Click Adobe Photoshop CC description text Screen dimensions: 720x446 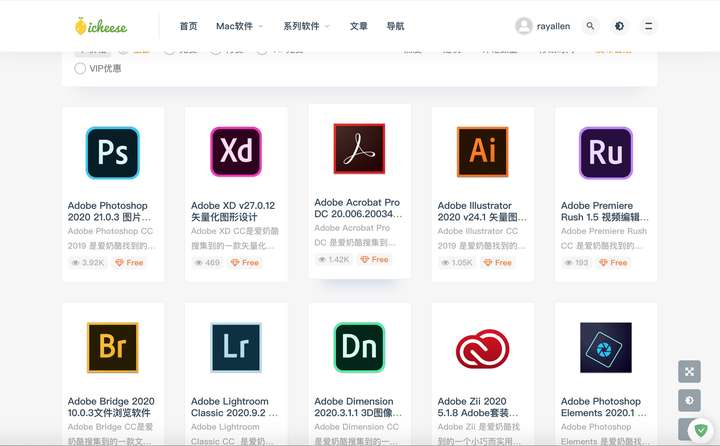[x=111, y=238]
